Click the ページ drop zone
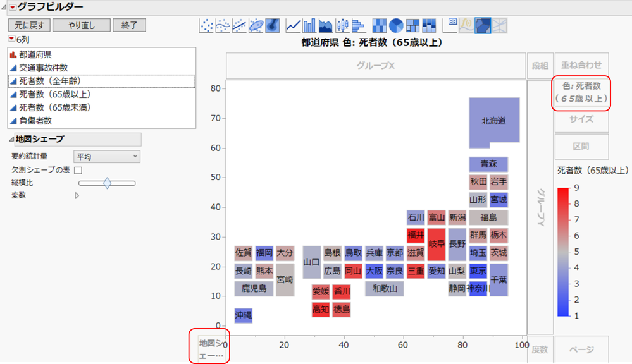Image resolution: width=632 pixels, height=364 pixels. tap(581, 349)
